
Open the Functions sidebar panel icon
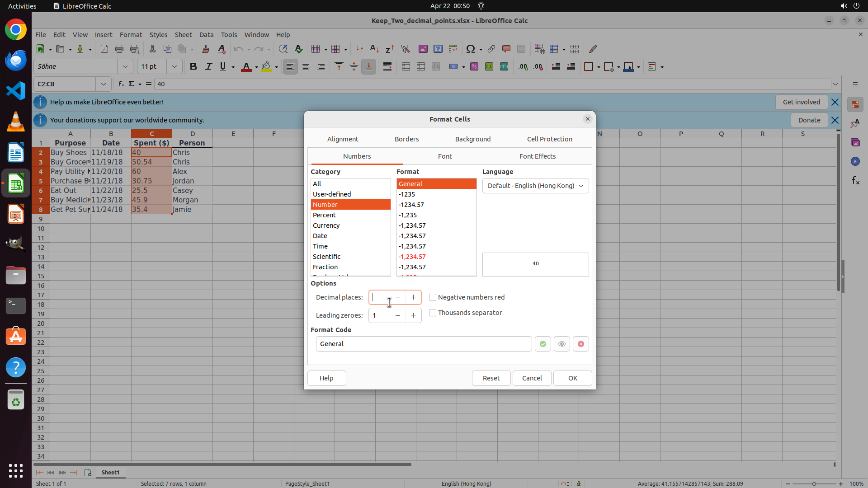pos(855,181)
